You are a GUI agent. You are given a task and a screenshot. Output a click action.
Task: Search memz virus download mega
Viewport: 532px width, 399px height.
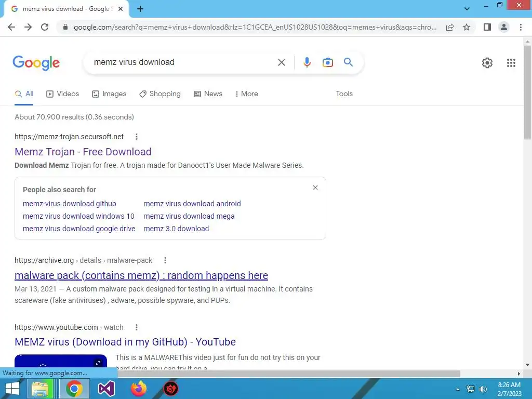click(189, 216)
